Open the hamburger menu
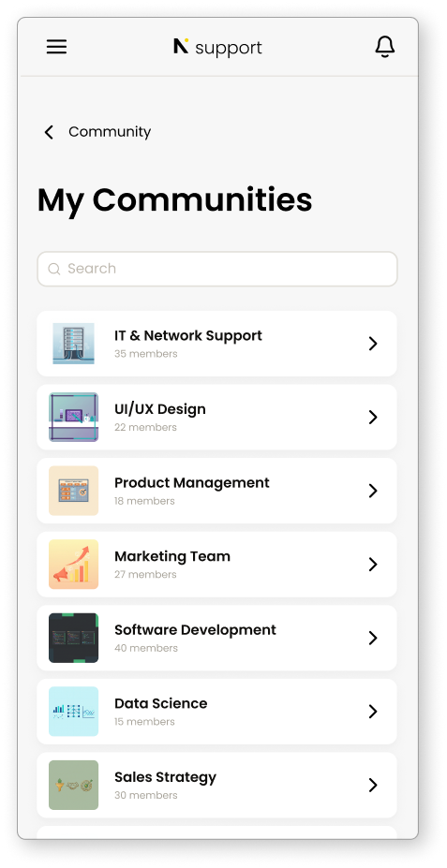 (x=56, y=47)
